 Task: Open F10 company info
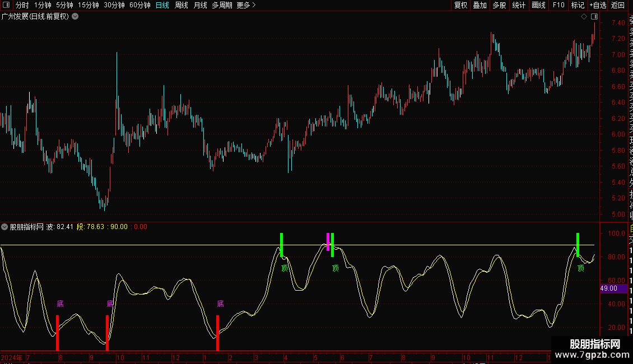(558, 5)
